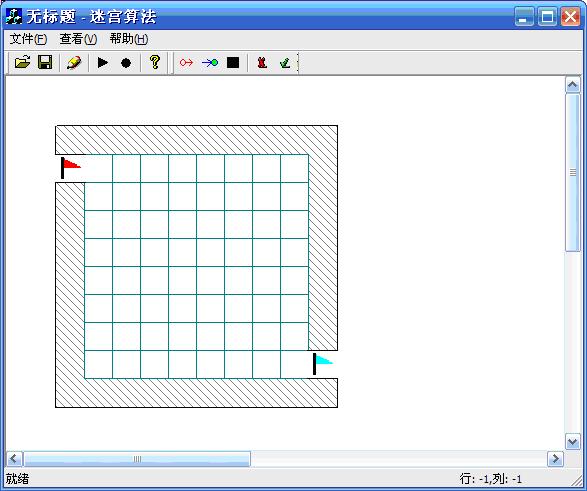The image size is (587, 491).
Task: Click the red start flag in maze
Action: coord(70,168)
